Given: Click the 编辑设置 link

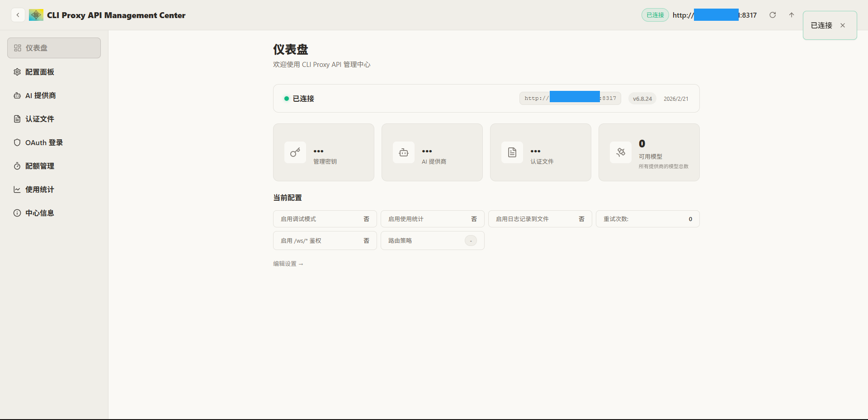Looking at the screenshot, I should (x=288, y=264).
